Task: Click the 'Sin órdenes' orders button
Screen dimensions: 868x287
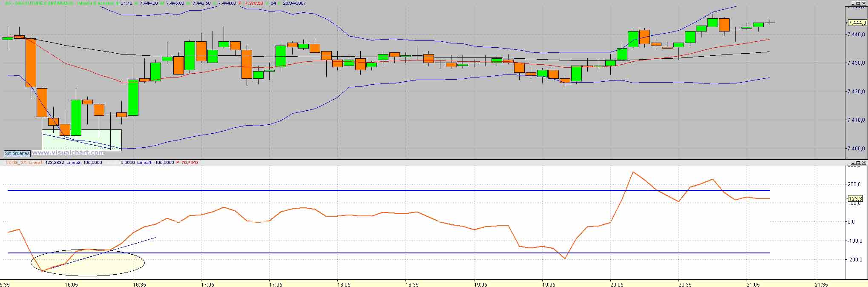Action: coord(17,153)
